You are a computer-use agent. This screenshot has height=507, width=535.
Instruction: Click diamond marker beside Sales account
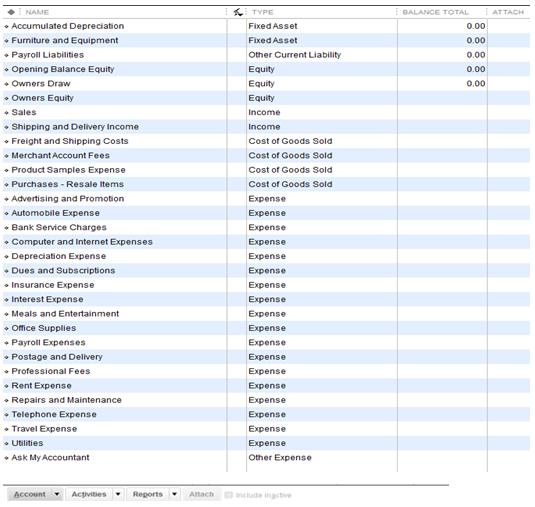click(x=6, y=113)
